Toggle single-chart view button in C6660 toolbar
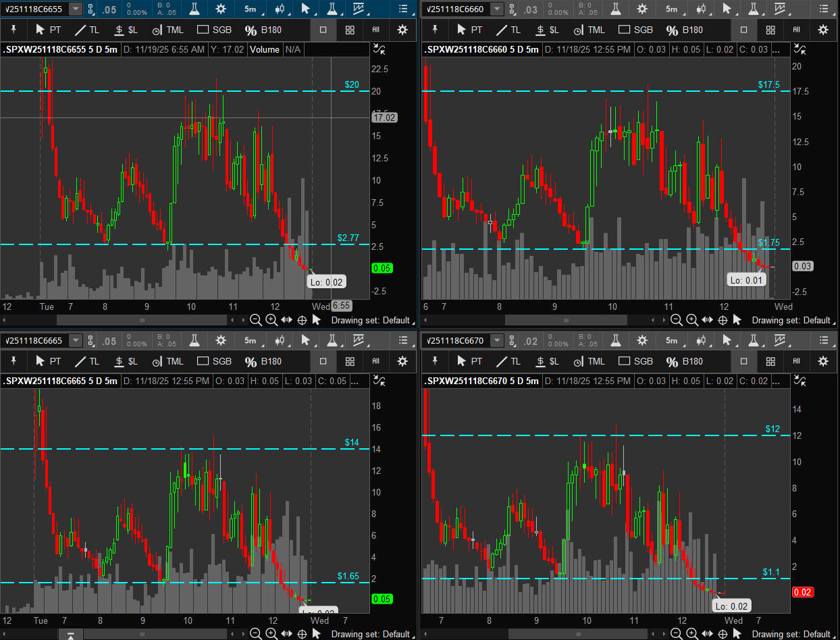The height and width of the screenshot is (640, 840). point(744,30)
